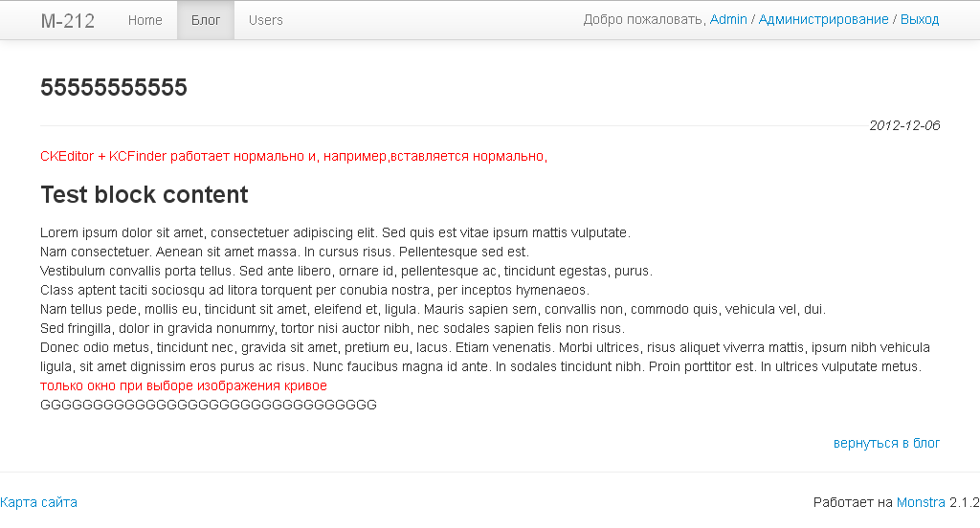Click the 'Nam tellus pede, mollis eu' line
The image size is (980, 528).
[434, 309]
